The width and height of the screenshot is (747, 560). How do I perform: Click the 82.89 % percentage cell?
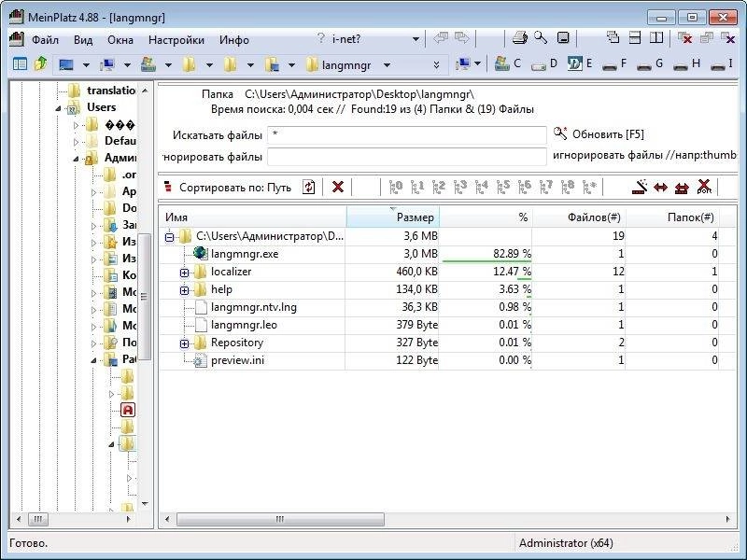(485, 254)
